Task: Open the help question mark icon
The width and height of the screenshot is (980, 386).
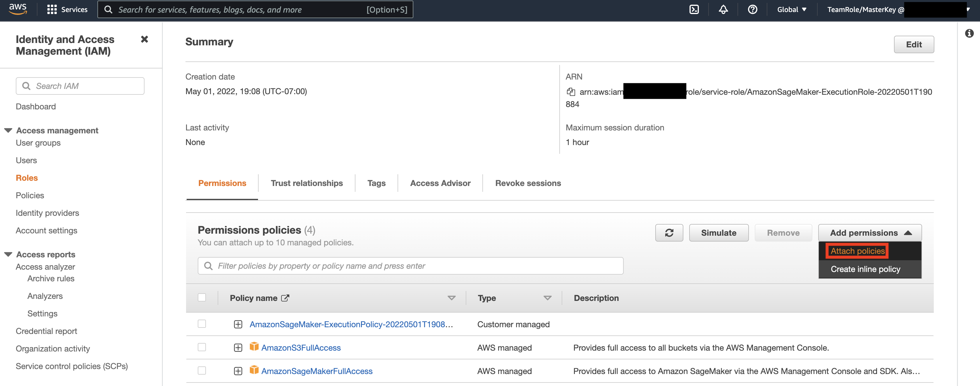Action: (x=752, y=10)
